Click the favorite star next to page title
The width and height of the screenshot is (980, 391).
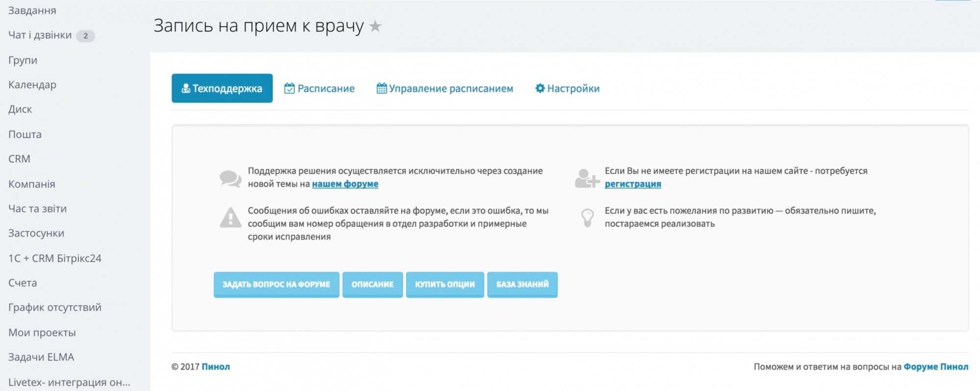pyautogui.click(x=375, y=26)
